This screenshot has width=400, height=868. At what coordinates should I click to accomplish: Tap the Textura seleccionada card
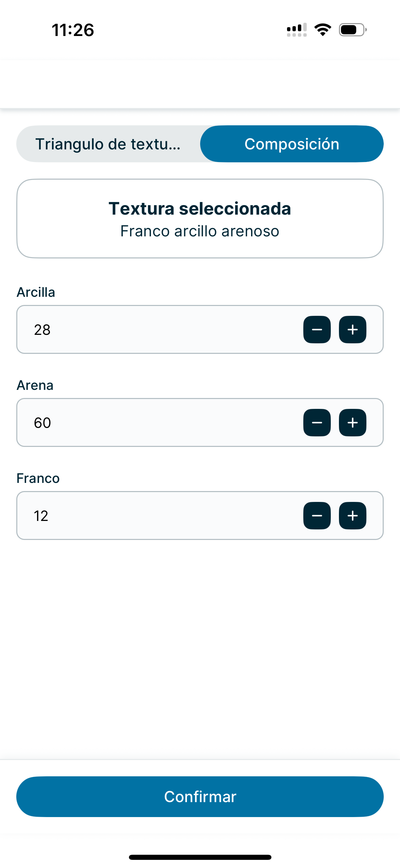200,219
